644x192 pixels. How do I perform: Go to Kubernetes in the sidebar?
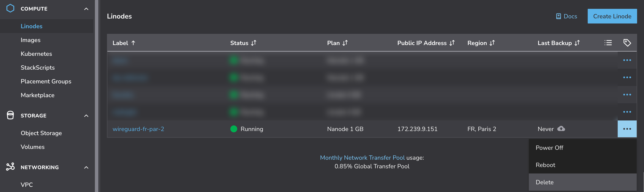pyautogui.click(x=36, y=54)
